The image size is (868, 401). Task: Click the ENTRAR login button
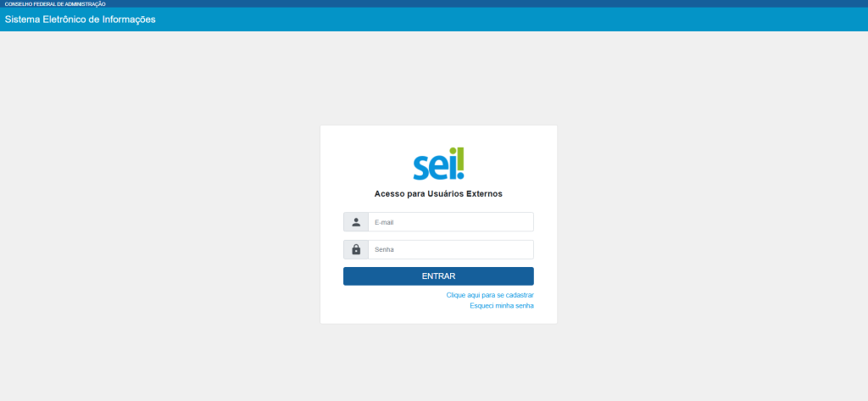tap(438, 276)
